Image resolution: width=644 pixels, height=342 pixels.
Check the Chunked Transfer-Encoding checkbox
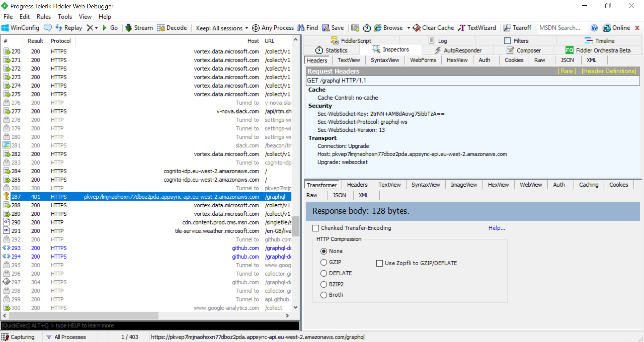coord(316,228)
